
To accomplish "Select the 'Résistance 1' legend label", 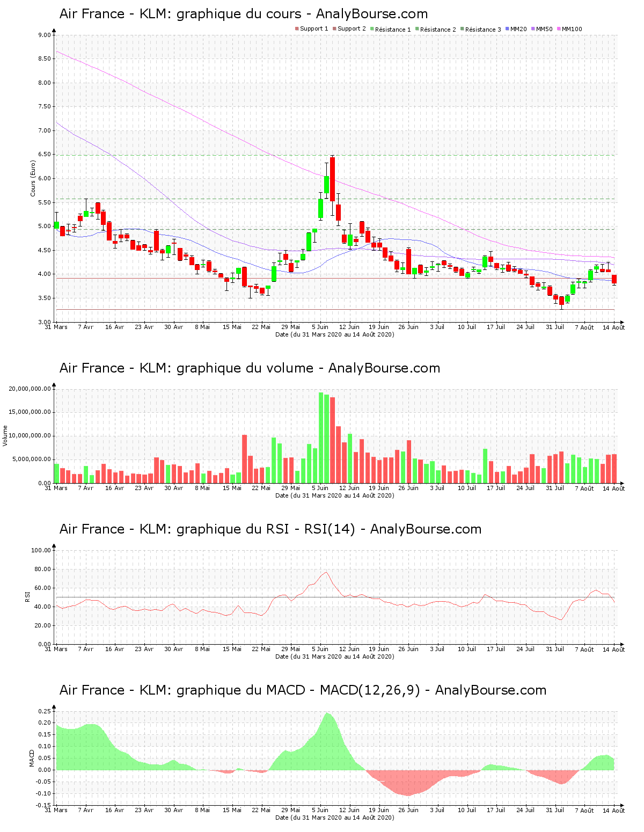I will point(393,30).
